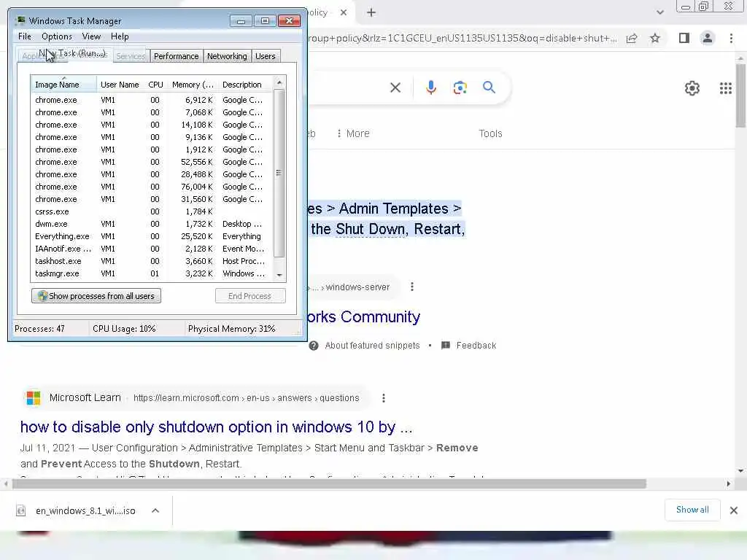Click the Chrome page horizontal scrollbar thumb
747x560 pixels.
tap(329, 484)
